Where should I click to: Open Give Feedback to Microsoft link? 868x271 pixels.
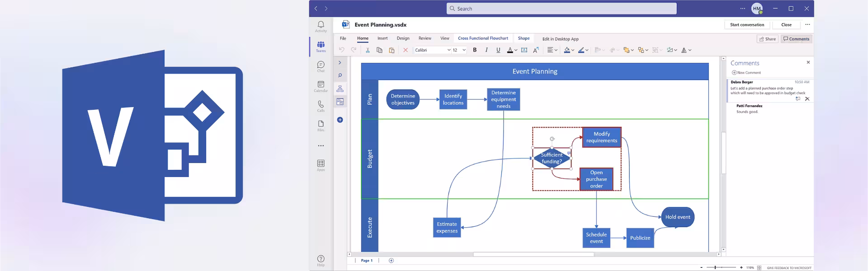click(x=789, y=268)
